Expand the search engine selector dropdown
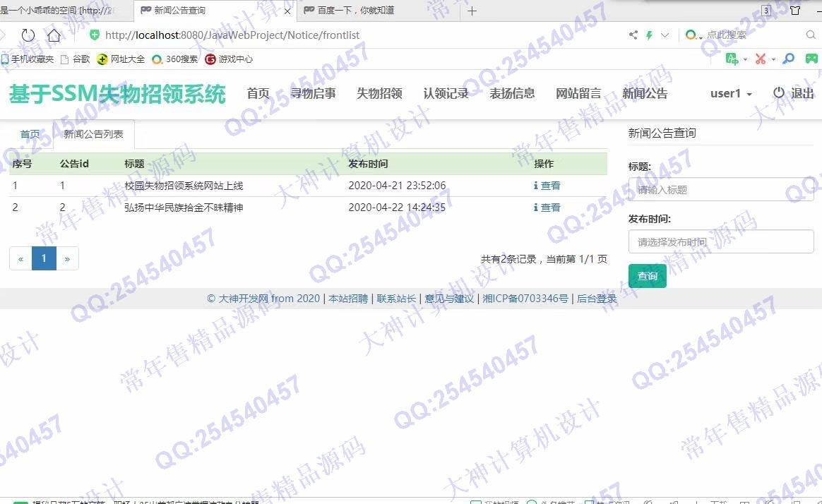Viewport: 822px width, 504px height. [695, 35]
